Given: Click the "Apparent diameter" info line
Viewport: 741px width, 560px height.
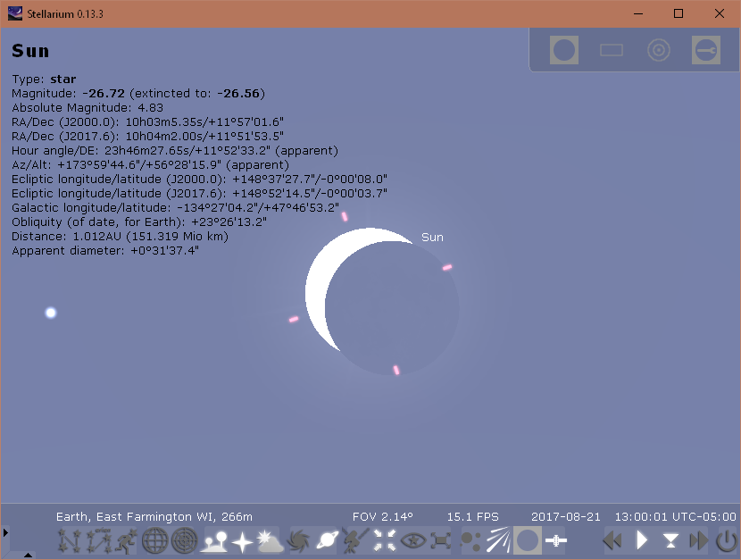Looking at the screenshot, I should point(105,250).
